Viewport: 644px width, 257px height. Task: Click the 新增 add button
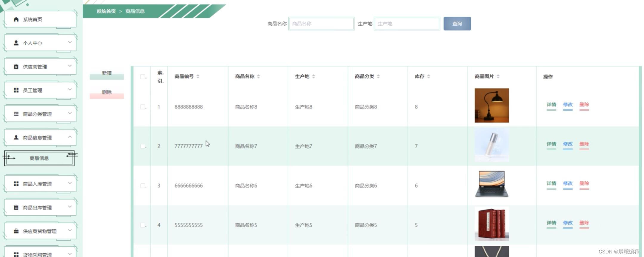(x=107, y=73)
